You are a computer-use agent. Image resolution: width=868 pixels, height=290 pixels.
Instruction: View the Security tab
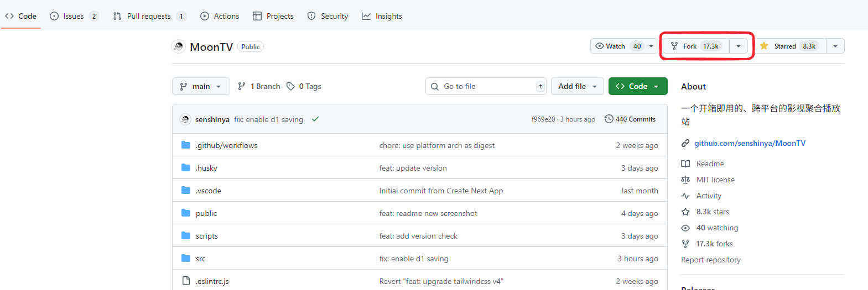[328, 16]
